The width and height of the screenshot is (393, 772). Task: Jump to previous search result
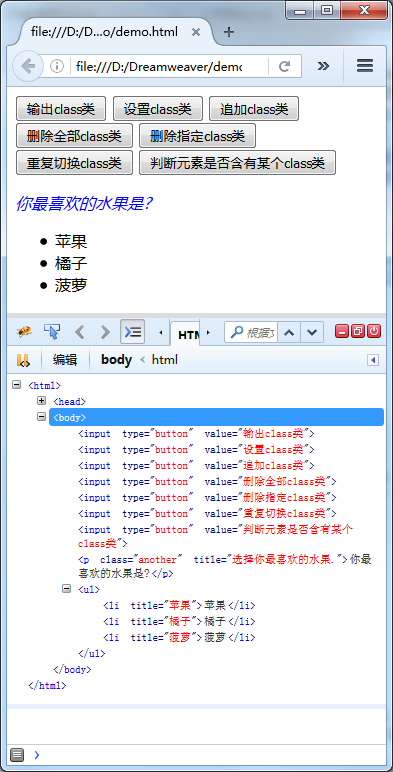tap(289, 332)
